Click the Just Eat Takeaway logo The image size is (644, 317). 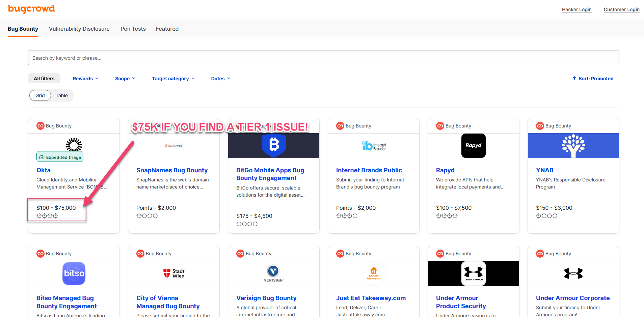click(x=374, y=273)
